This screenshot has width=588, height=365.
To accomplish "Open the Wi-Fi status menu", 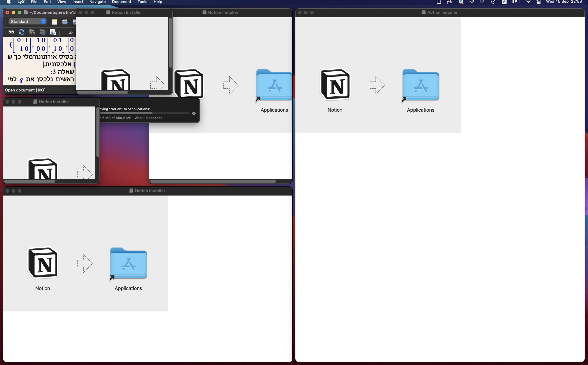I will (528, 2).
